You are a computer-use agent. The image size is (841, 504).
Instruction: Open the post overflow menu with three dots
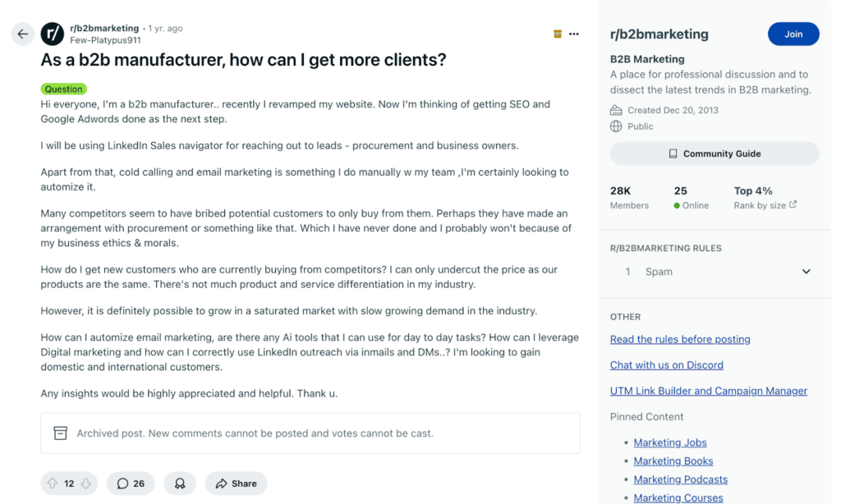pyautogui.click(x=573, y=34)
